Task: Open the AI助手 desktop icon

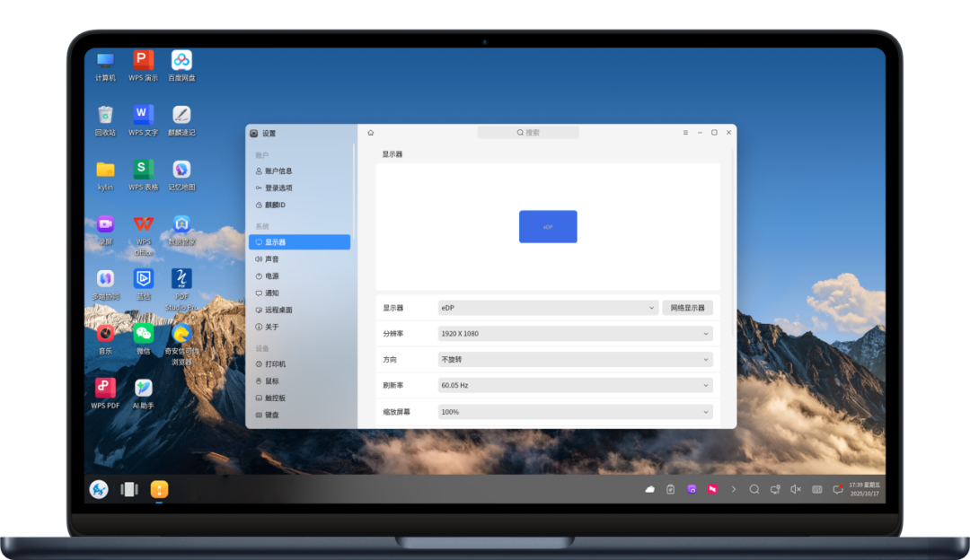Action: (x=144, y=388)
